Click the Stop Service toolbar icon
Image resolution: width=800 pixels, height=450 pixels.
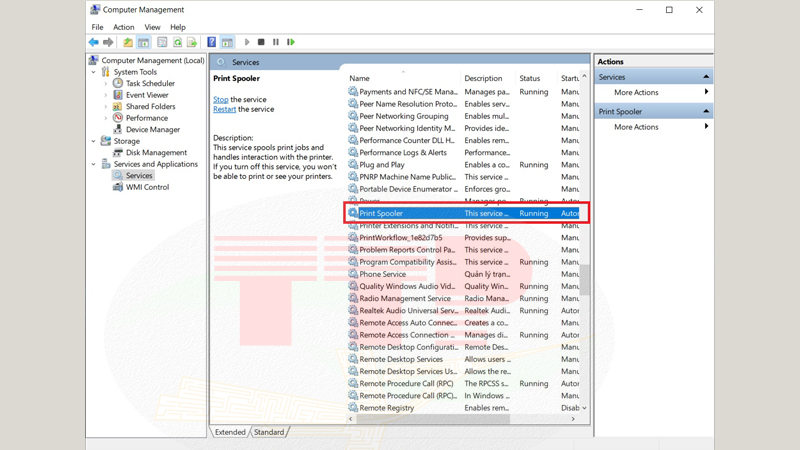tap(261, 42)
